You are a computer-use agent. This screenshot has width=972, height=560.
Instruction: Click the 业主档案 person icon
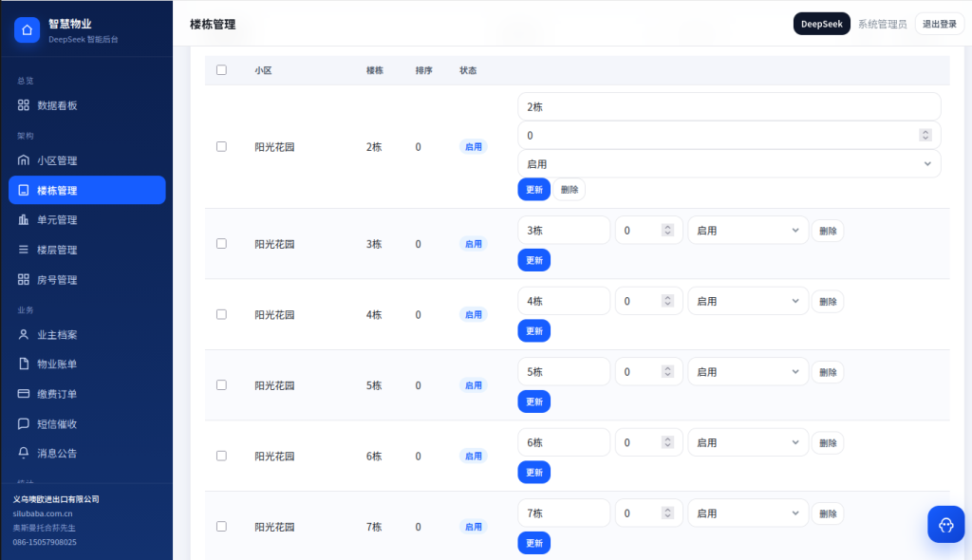(24, 334)
